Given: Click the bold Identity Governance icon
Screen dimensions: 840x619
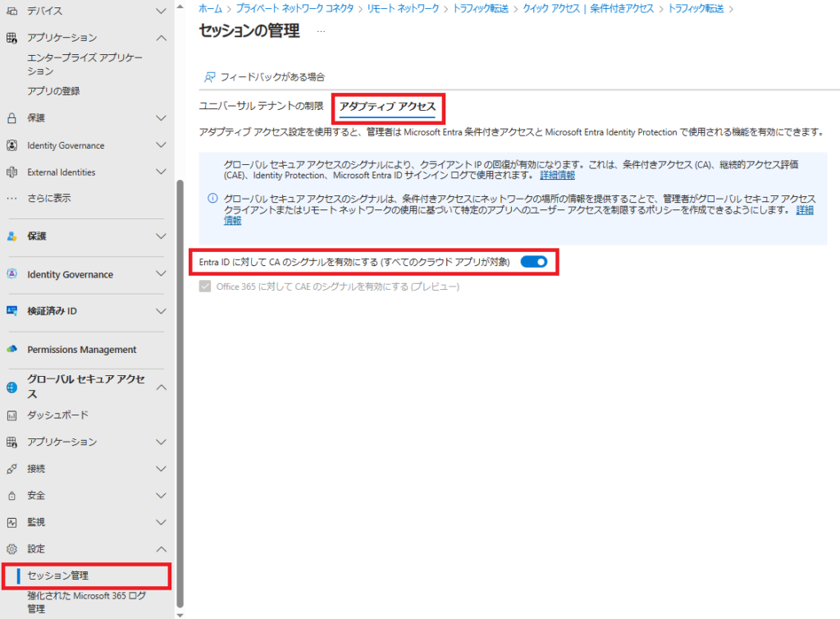Looking at the screenshot, I should pos(11,274).
